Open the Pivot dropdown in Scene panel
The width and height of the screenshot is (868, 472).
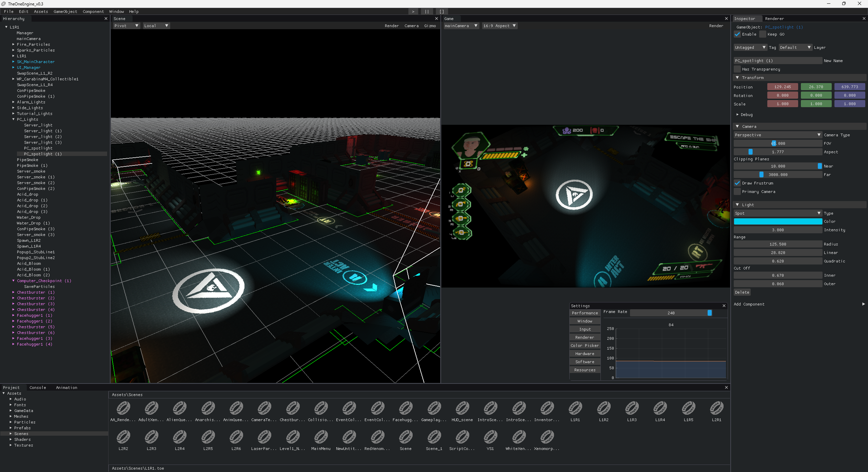(127, 26)
